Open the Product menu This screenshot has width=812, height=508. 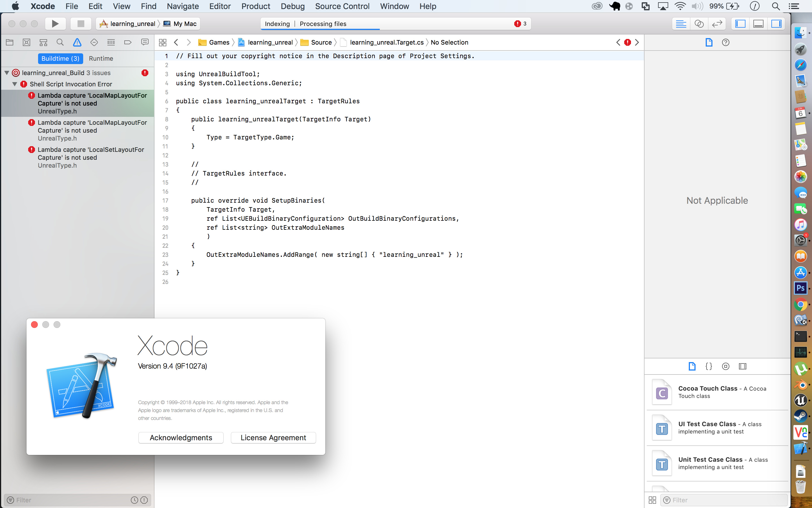pos(256,6)
